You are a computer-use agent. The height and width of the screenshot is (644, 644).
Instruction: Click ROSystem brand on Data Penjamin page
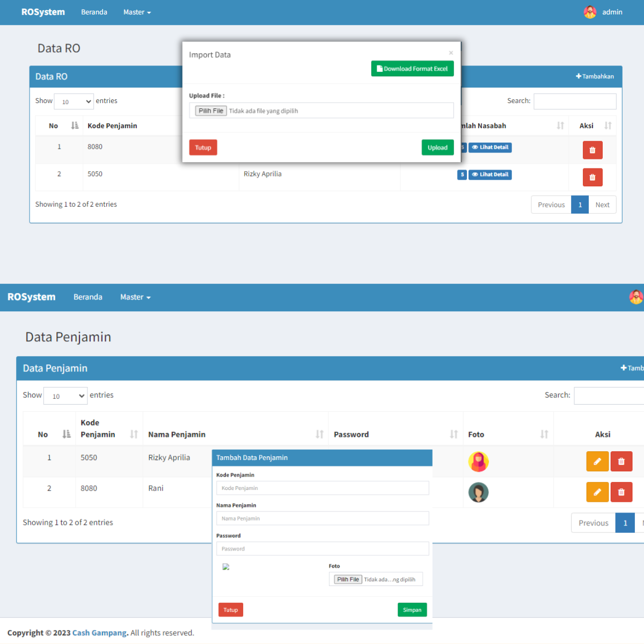pyautogui.click(x=32, y=297)
